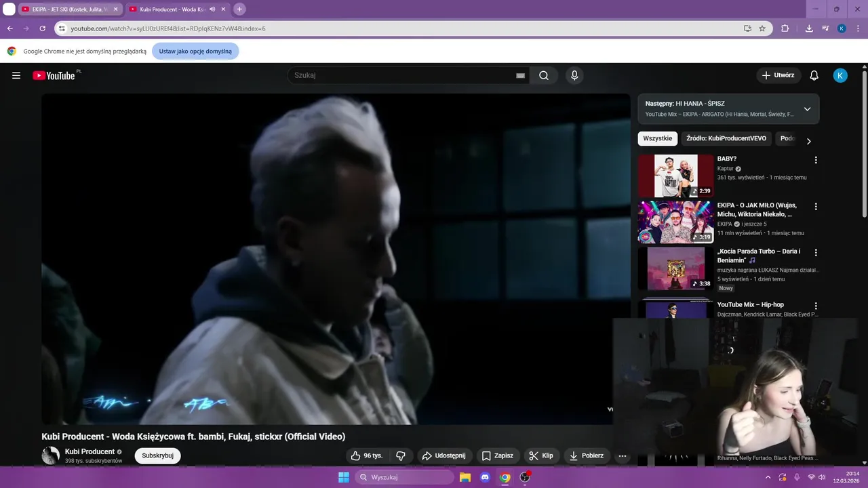
Task: Open YouTube notifications bell
Action: pos(814,75)
